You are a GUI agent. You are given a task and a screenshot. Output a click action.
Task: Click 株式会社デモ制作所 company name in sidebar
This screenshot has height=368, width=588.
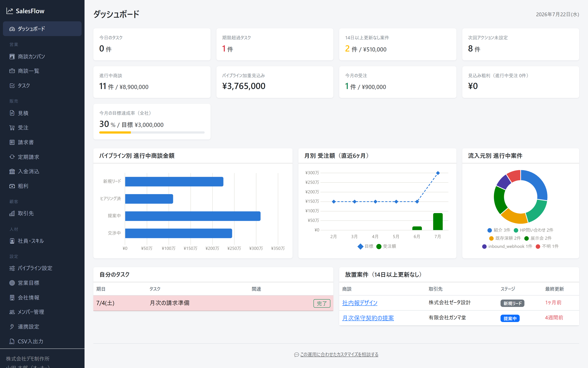(x=28, y=358)
